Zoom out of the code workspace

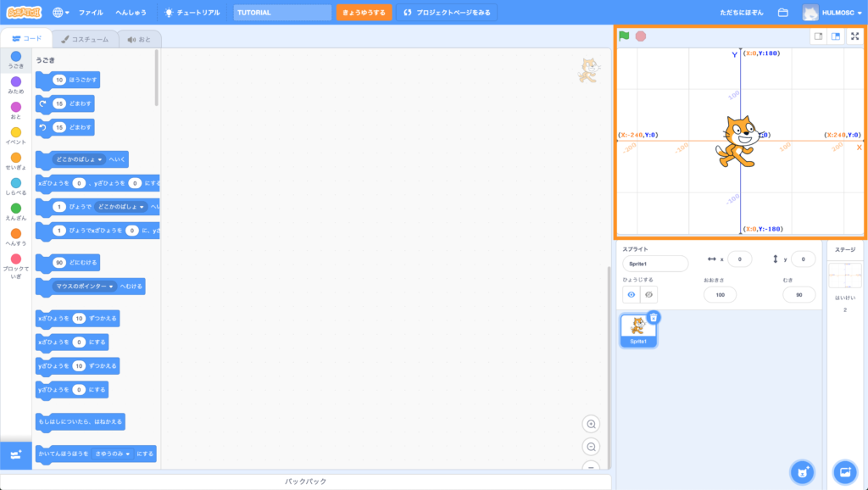[x=592, y=447]
